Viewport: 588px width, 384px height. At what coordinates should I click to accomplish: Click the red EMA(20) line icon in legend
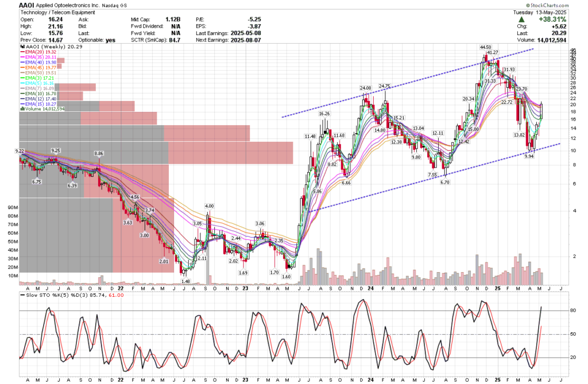pyautogui.click(x=22, y=52)
